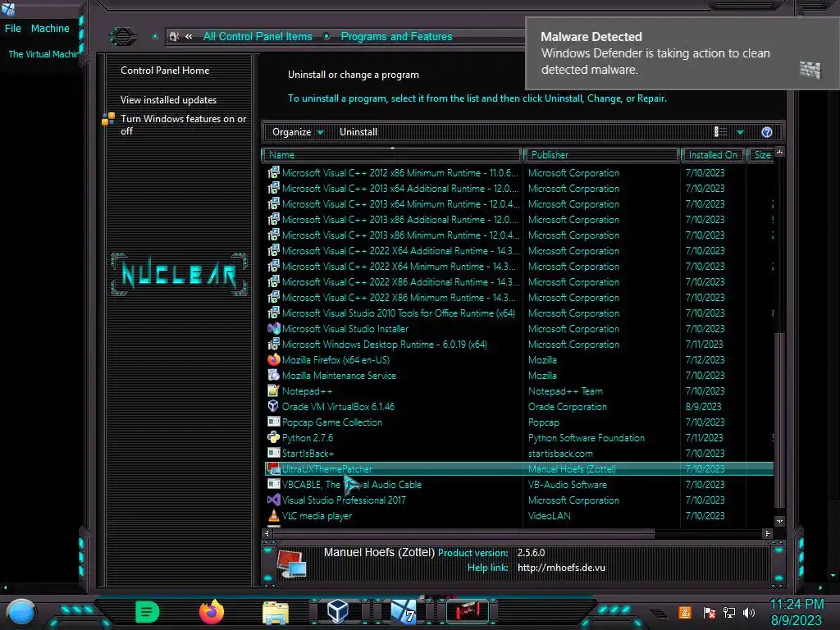Screen dimensions: 840x630
Task: Switch to the red Control Panel taskbar button
Action: click(x=468, y=611)
